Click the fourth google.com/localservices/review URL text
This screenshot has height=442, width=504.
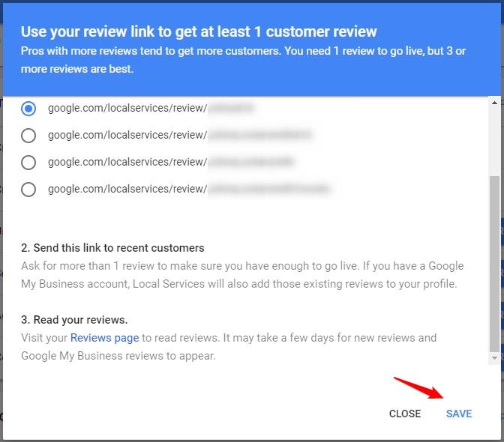click(x=127, y=190)
